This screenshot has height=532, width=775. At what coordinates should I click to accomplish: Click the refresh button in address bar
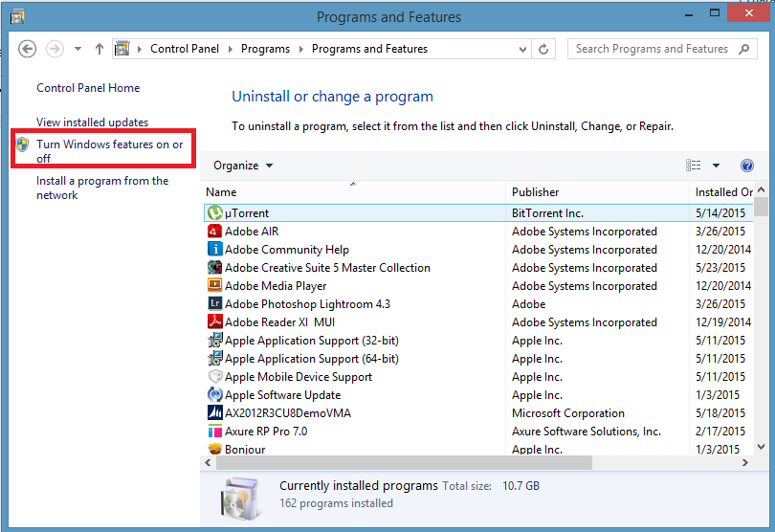tap(544, 49)
